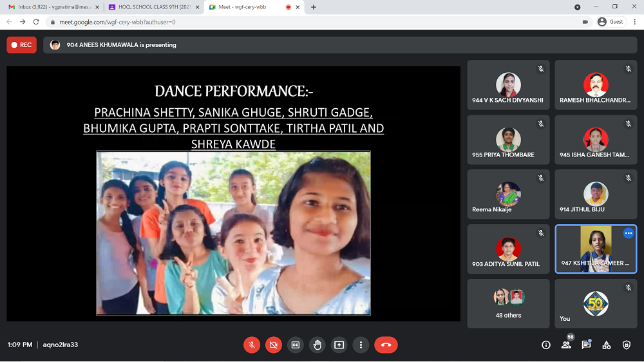Open the meeting details info icon

[546, 345]
